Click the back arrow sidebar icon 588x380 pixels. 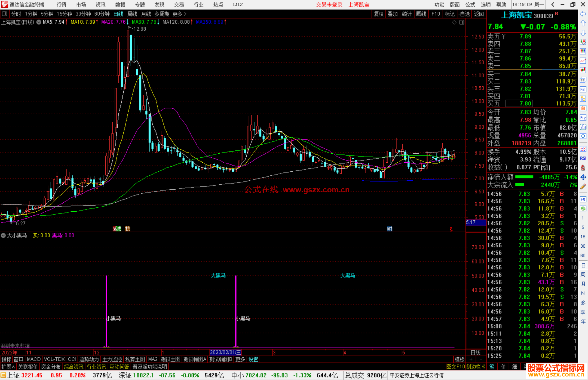click(583, 14)
